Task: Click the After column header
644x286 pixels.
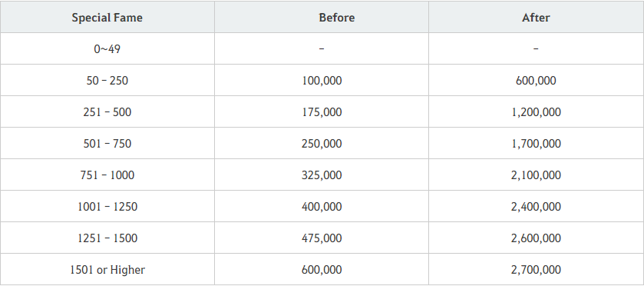Action: click(536, 17)
